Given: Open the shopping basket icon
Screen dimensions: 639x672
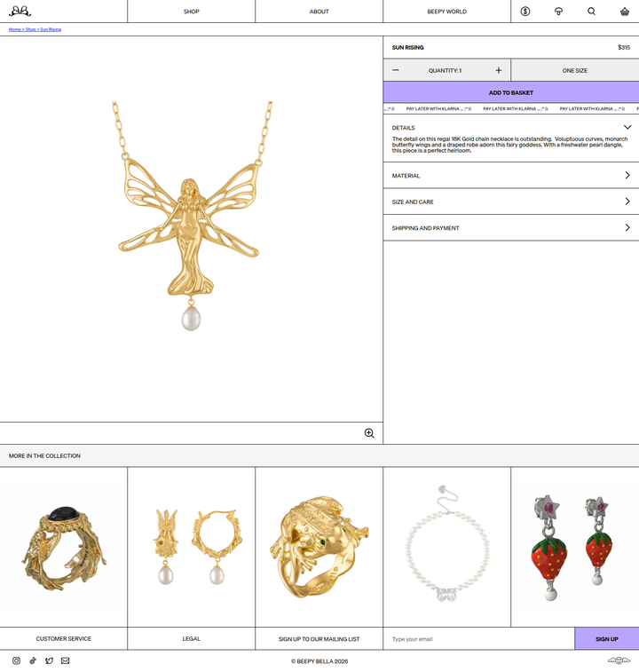Looking at the screenshot, I should [x=625, y=12].
